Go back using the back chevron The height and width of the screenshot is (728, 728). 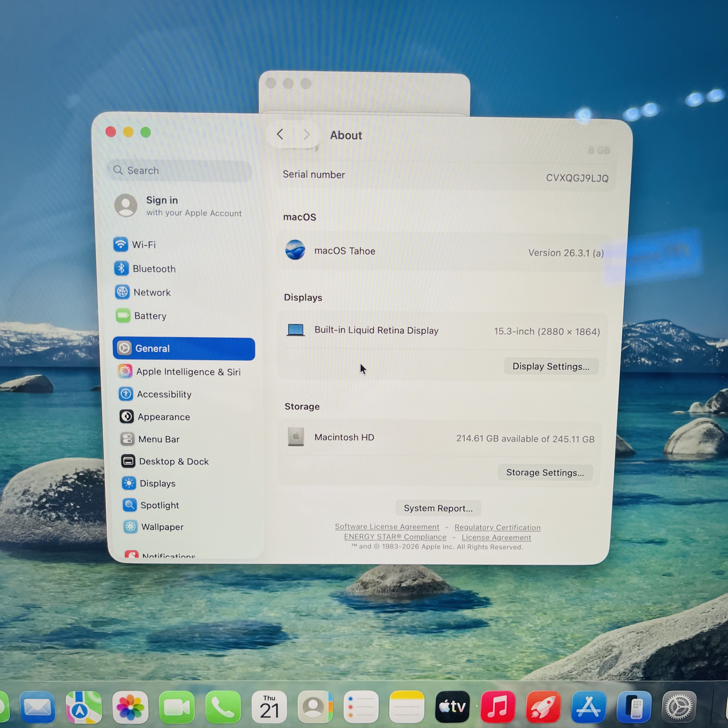pos(280,134)
